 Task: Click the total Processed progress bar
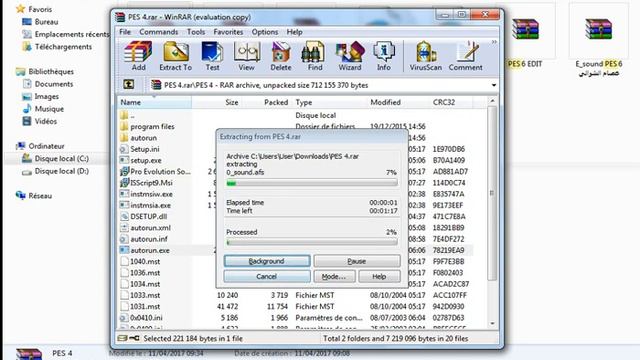click(312, 242)
